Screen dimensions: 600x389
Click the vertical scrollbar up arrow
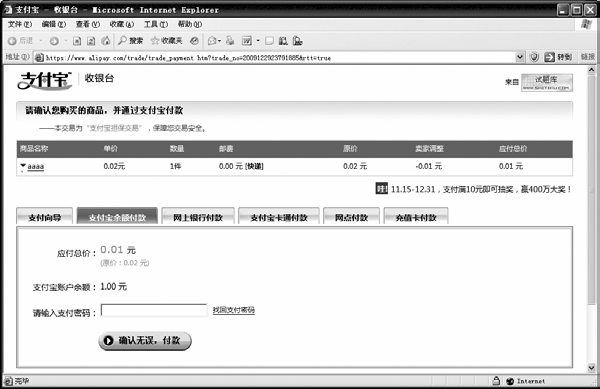coord(591,70)
